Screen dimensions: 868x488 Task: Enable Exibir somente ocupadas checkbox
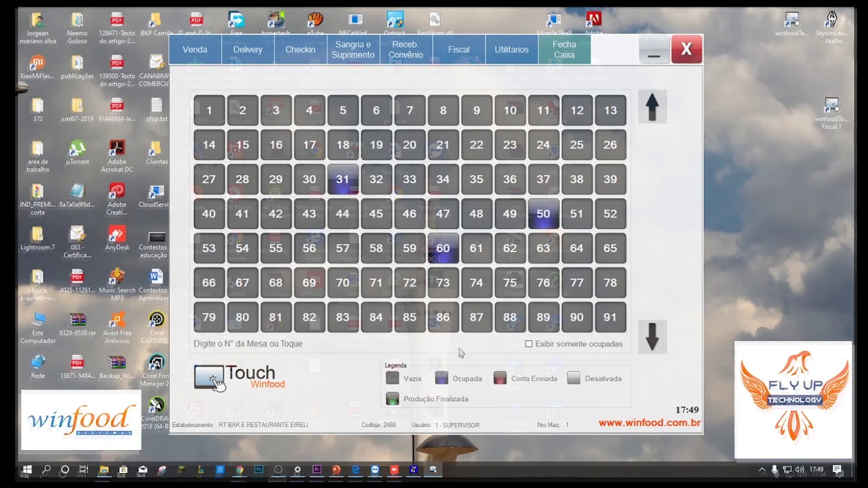click(529, 344)
